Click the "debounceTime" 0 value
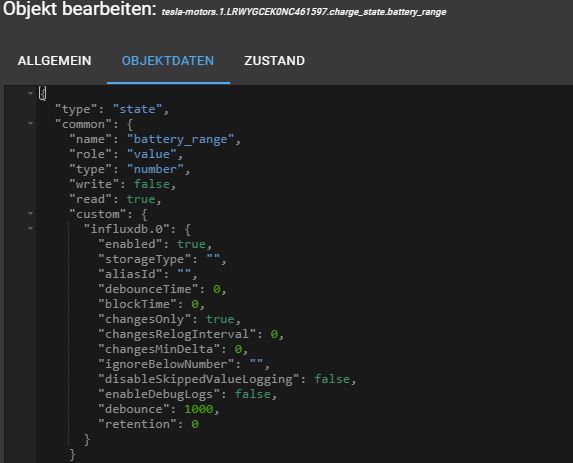 point(217,289)
